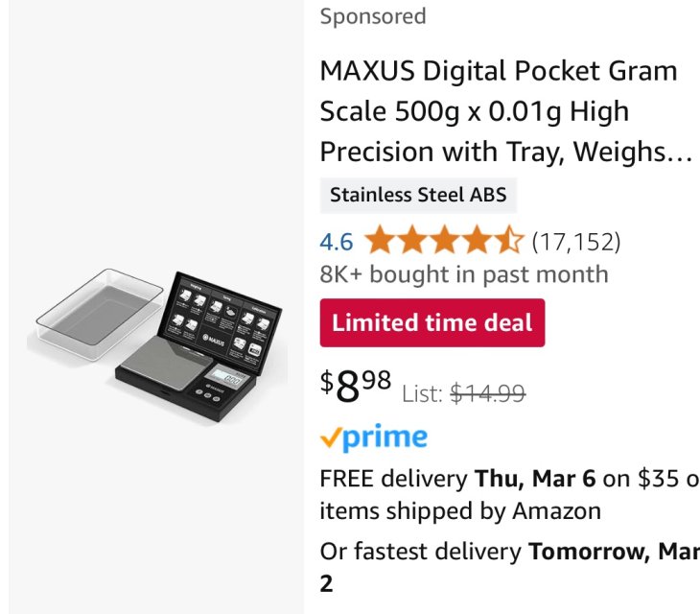Open the star rating breakdown
700x614 pixels.
[444, 240]
